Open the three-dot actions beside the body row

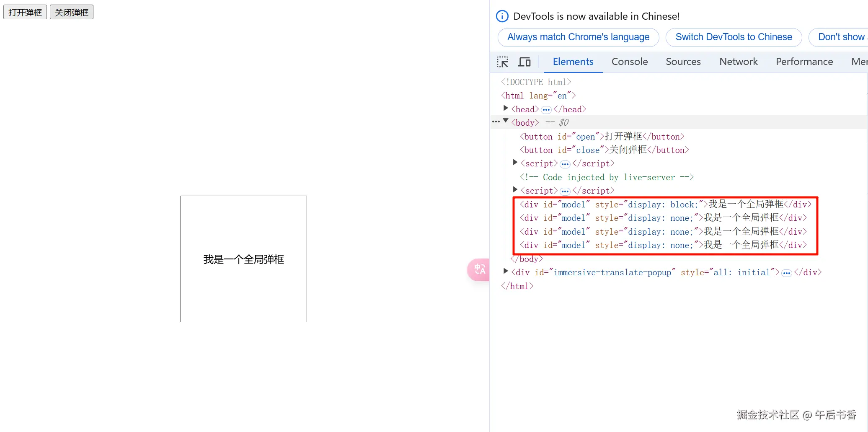(496, 122)
